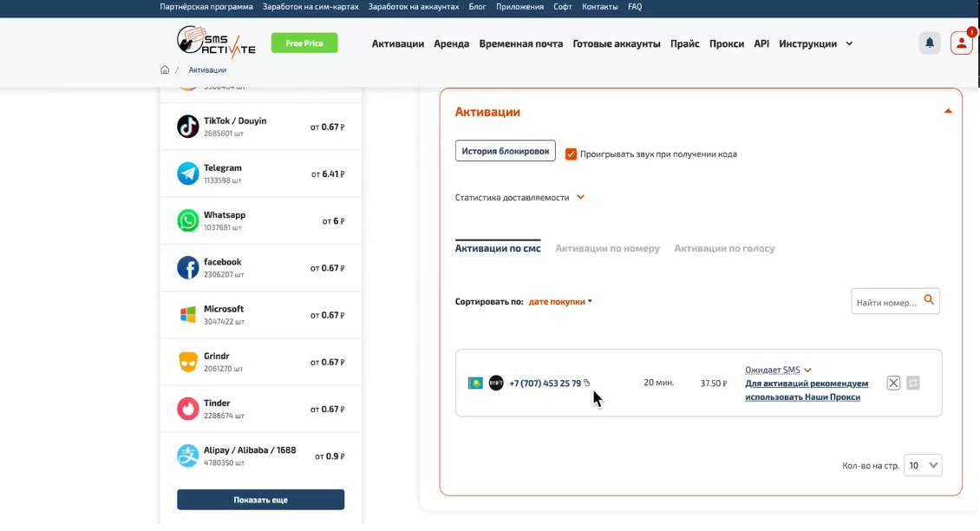Open Готовые аккаунты in the navigation
The width and height of the screenshot is (980, 531).
[x=617, y=43]
